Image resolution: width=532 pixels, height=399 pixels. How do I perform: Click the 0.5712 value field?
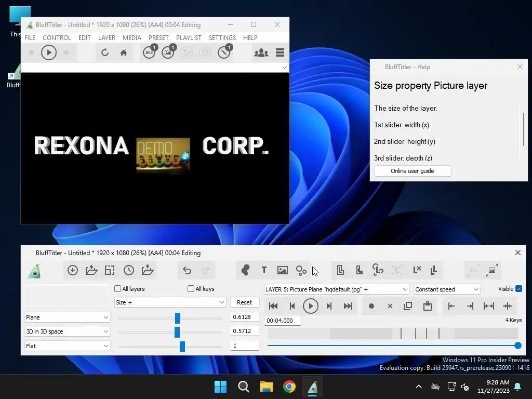244,331
